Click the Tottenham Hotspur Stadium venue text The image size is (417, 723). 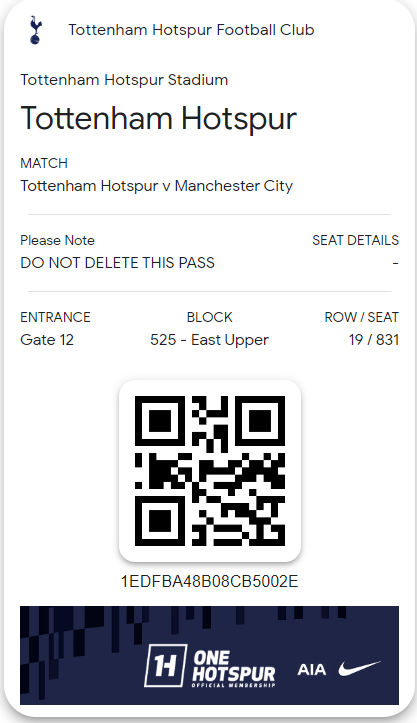point(124,80)
